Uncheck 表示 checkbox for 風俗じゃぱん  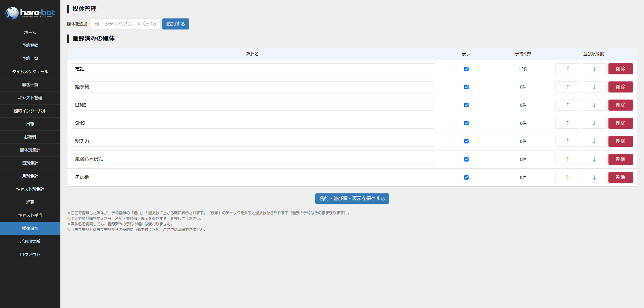466,159
